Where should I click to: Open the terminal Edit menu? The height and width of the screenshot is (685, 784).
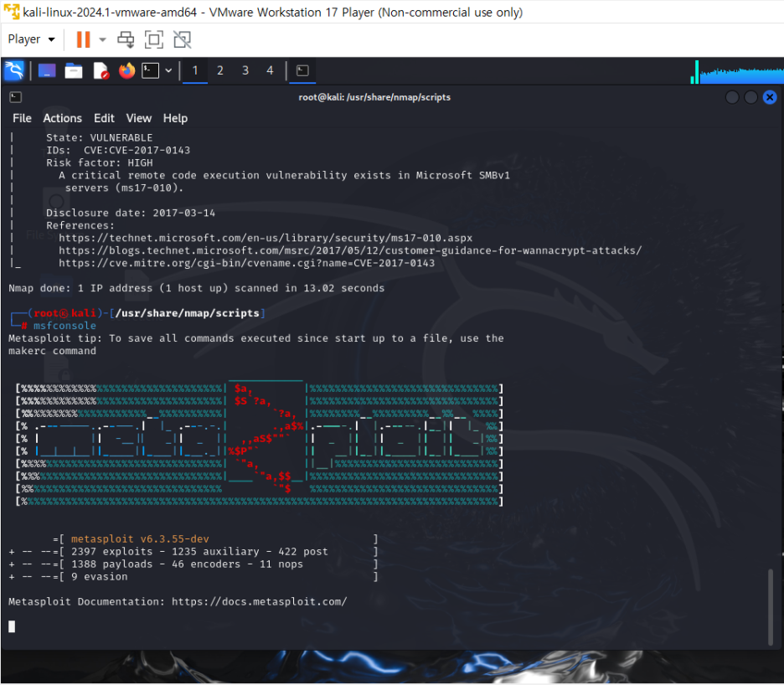(x=104, y=118)
